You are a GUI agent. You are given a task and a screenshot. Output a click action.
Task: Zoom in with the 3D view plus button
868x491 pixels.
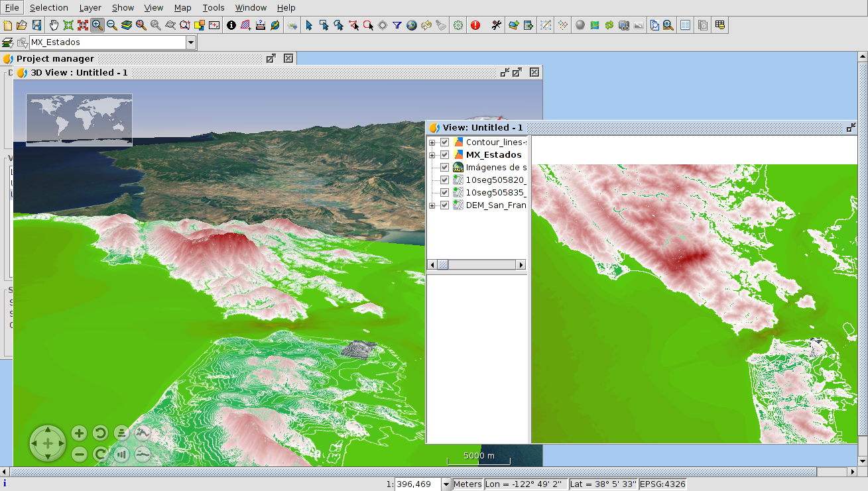tap(80, 433)
